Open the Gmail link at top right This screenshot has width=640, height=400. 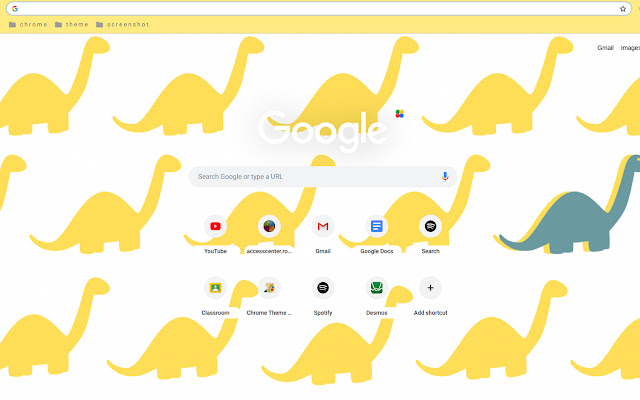point(605,48)
